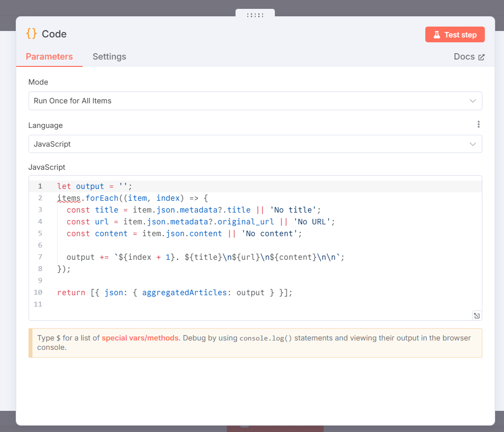This screenshot has height=432, width=504.
Task: Place cursor on line 1 'let output'
Action: click(94, 186)
